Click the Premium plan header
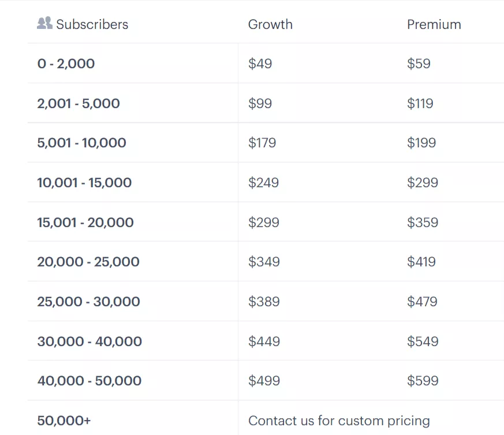Screen dimensions: 504x435 click(434, 24)
